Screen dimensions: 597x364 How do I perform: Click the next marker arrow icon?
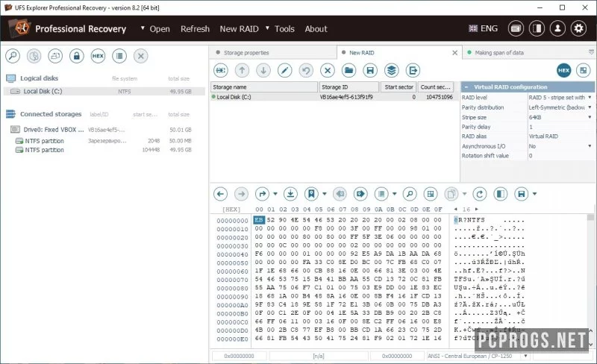[x=360, y=194]
